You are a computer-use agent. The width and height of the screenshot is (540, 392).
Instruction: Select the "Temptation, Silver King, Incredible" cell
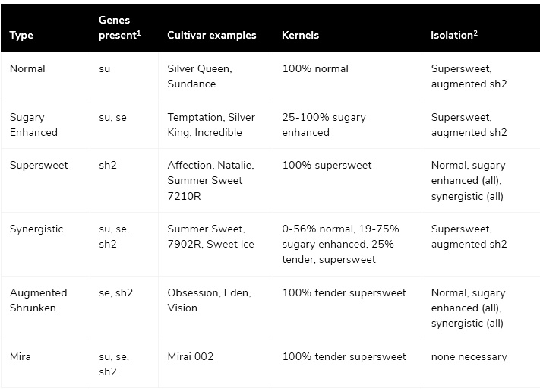coord(211,125)
